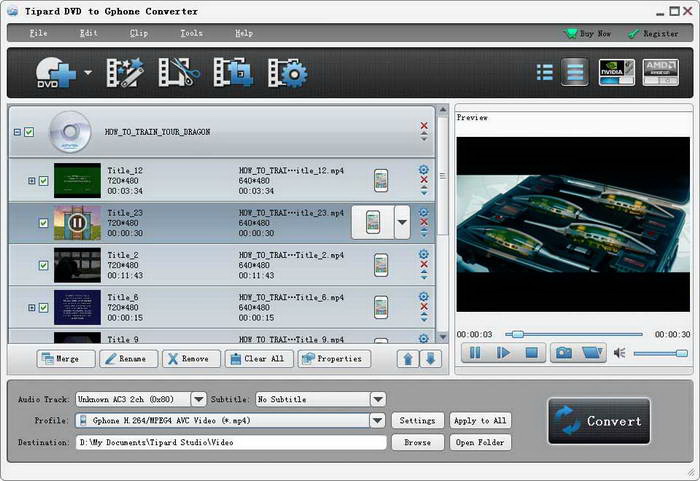Switch to the list view mode icon
700x481 pixels.
(x=545, y=72)
